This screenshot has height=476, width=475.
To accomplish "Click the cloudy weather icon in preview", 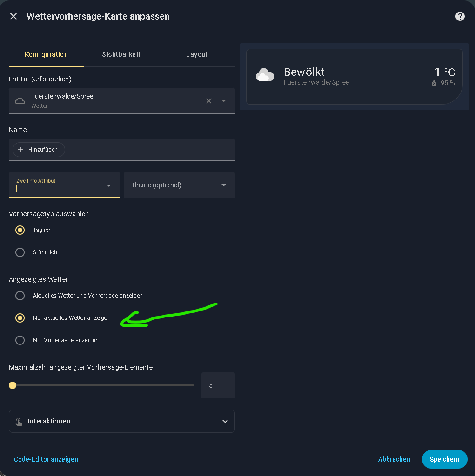I will (265, 75).
